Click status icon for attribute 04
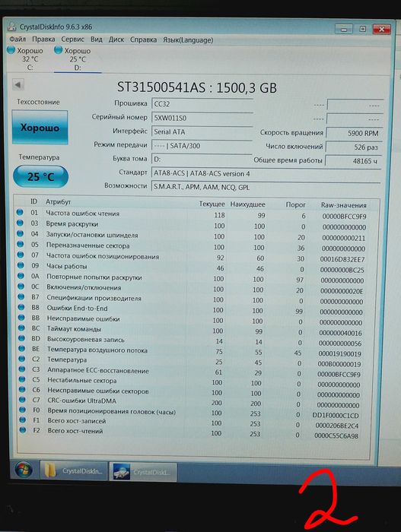The width and height of the screenshot is (401, 532). [21, 233]
